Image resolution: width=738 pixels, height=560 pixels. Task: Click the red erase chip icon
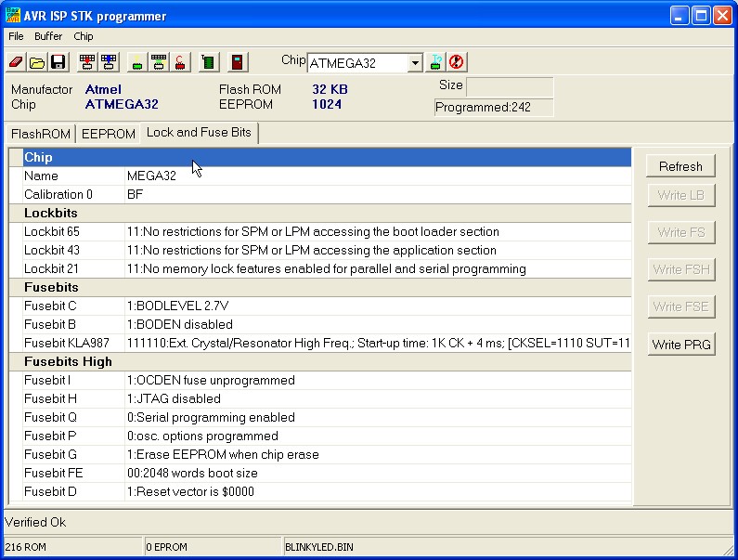tap(180, 62)
